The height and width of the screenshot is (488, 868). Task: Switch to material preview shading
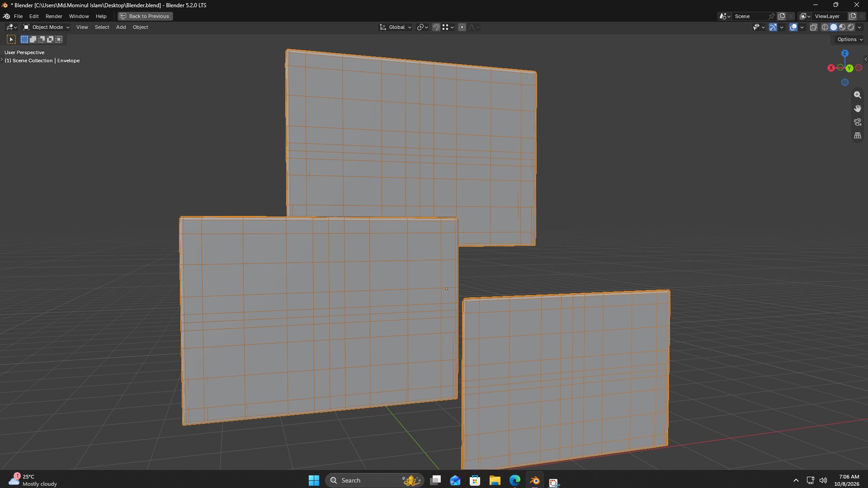pyautogui.click(x=842, y=27)
